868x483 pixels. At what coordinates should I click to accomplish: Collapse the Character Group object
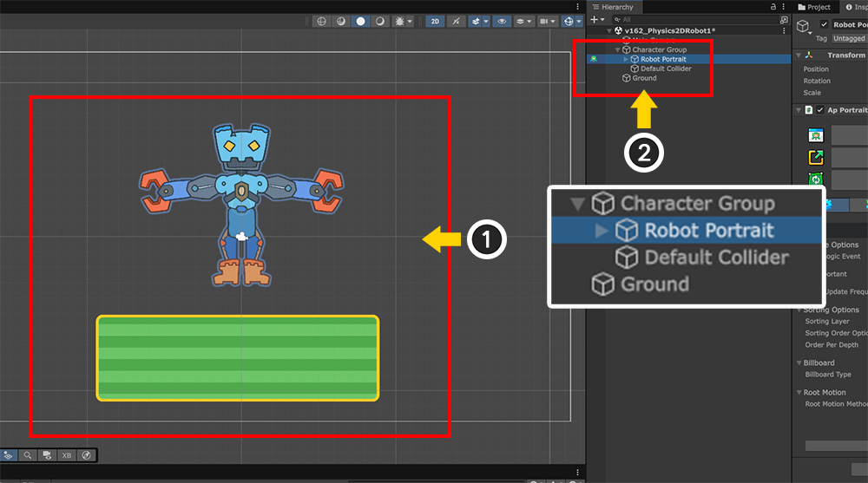[x=617, y=49]
